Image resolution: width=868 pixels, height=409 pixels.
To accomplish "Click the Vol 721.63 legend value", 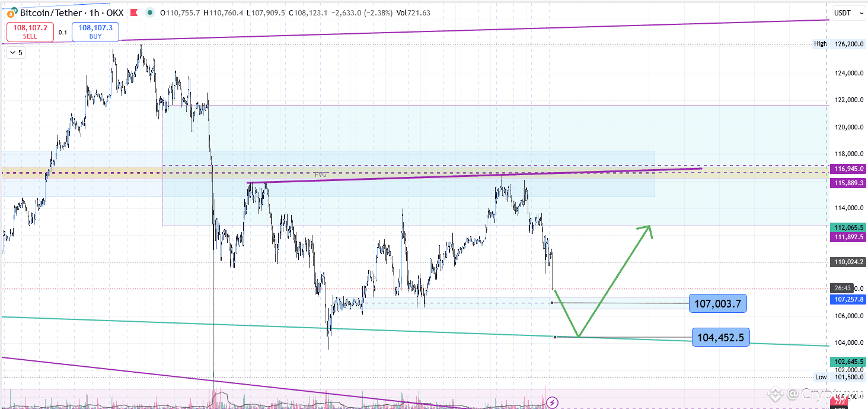I will click(413, 12).
